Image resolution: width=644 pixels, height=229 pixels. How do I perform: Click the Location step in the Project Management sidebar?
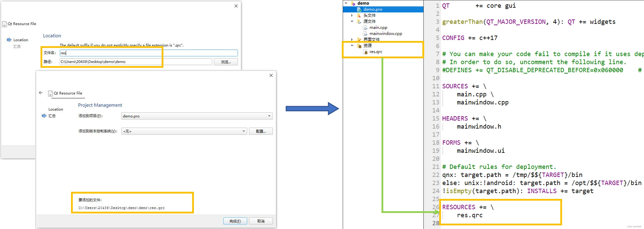coord(56,109)
